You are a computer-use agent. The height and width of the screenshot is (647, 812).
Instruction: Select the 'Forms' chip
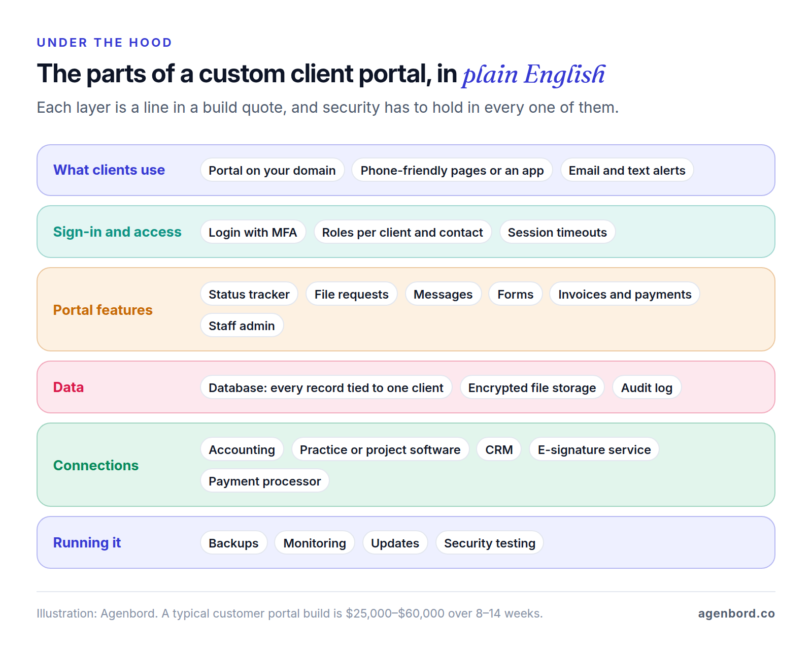516,294
